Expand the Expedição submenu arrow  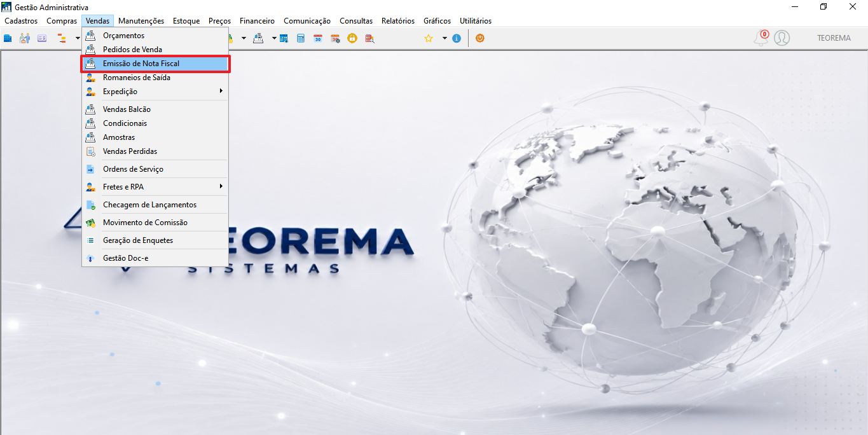pos(221,92)
